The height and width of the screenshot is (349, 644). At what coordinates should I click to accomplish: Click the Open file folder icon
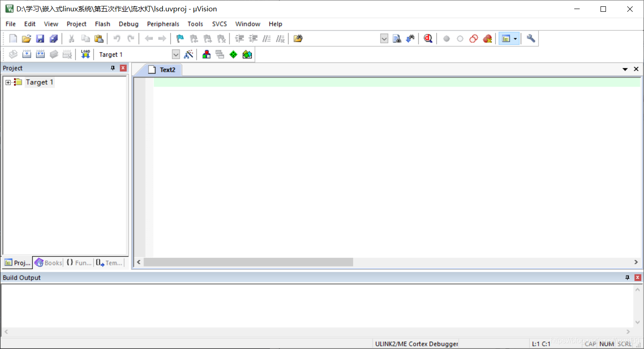pos(27,39)
